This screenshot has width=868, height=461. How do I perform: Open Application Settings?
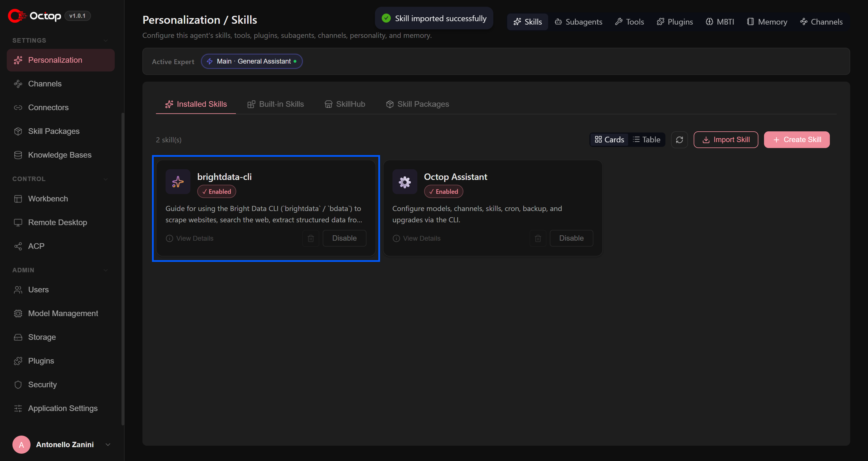[61, 408]
